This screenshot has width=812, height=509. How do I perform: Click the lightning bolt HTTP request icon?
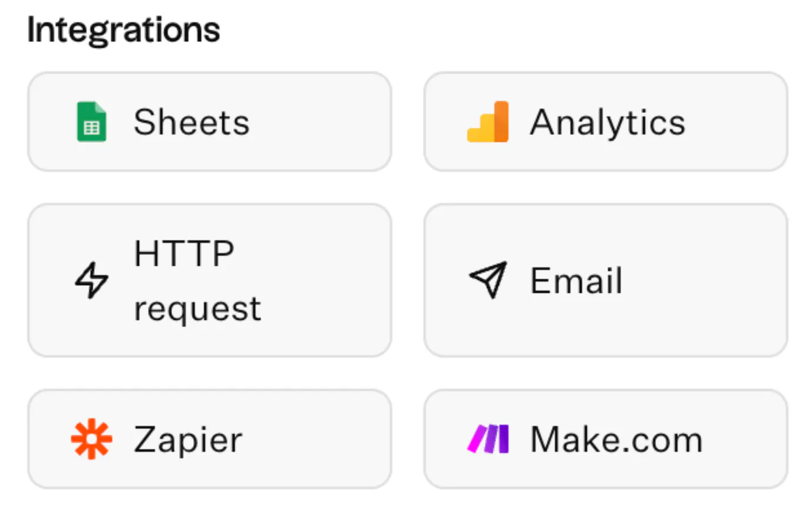[91, 280]
